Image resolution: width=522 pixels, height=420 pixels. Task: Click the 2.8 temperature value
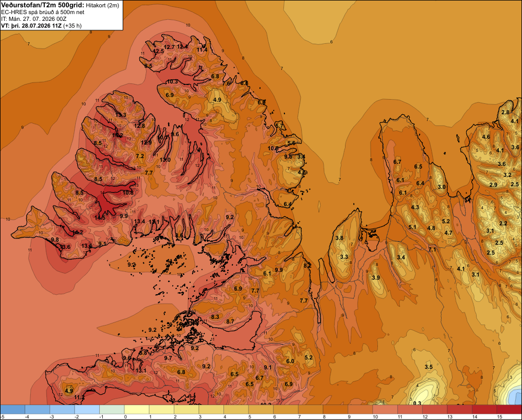[505, 112]
